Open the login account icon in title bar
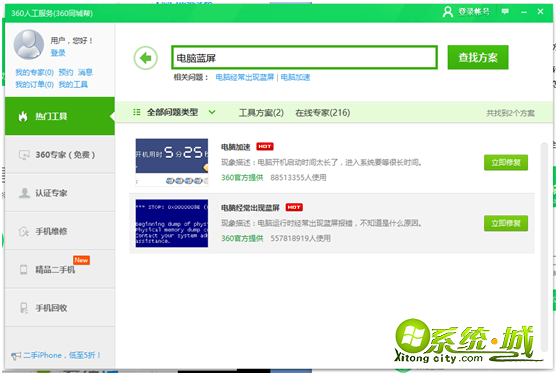This screenshot has height=375, width=558. pos(448,12)
